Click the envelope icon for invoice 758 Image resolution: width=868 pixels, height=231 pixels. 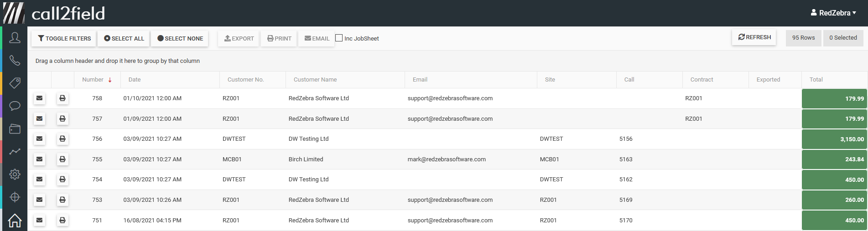(x=40, y=98)
